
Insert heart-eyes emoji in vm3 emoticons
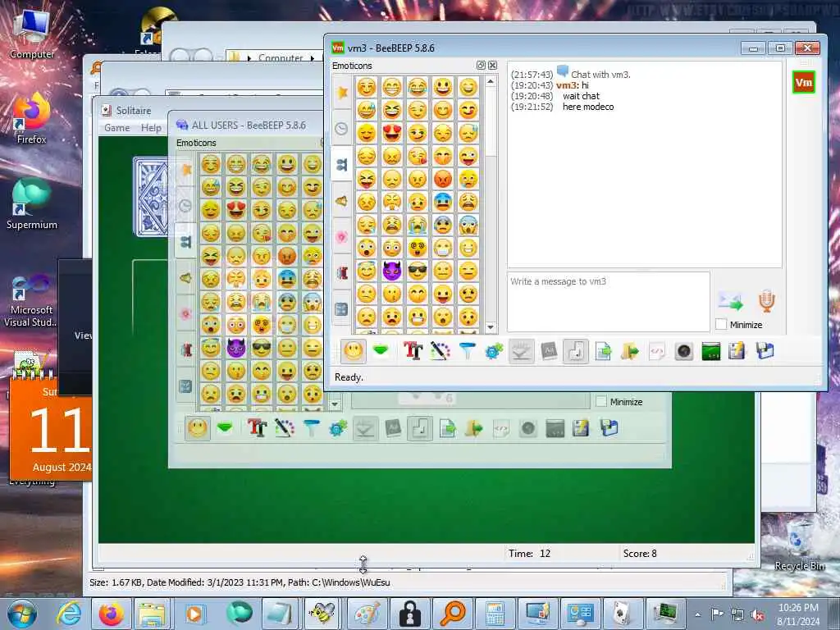click(x=392, y=132)
